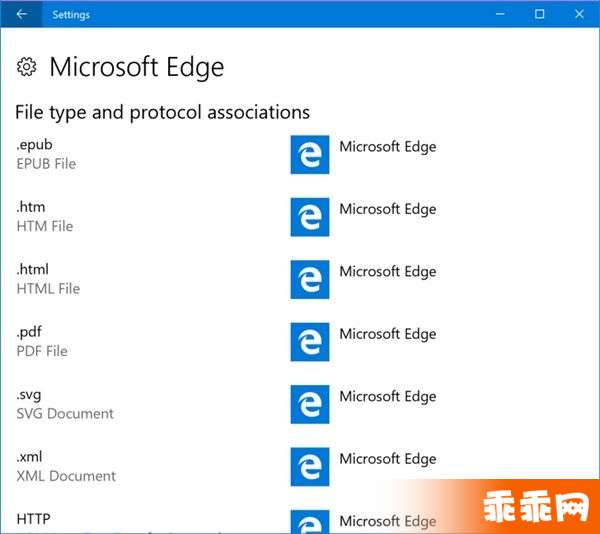Minimize the Settings window
The height and width of the screenshot is (534, 600).
tap(500, 14)
